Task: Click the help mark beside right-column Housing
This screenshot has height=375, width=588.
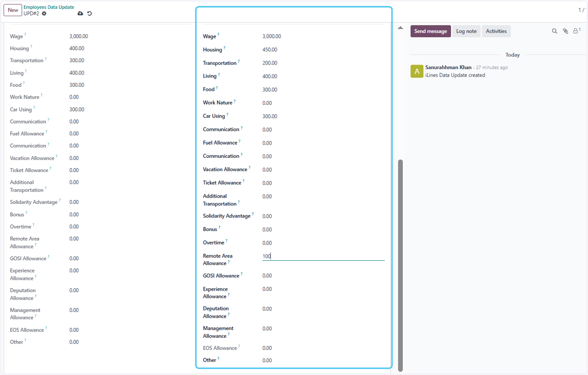Action: coord(224,48)
